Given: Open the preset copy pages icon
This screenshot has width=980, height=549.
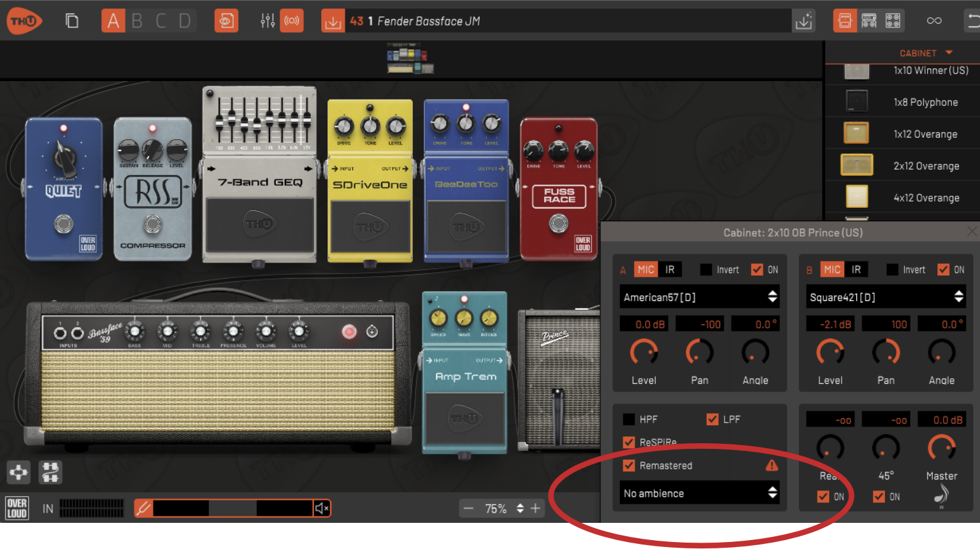Looking at the screenshot, I should click(72, 21).
